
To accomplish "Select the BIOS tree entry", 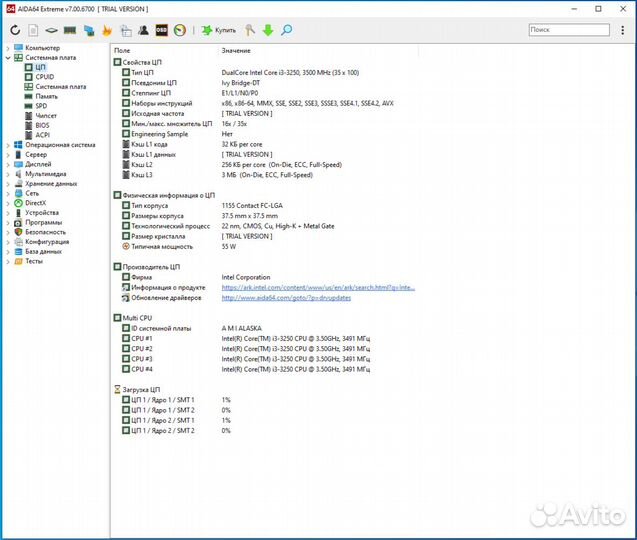I will (x=42, y=125).
